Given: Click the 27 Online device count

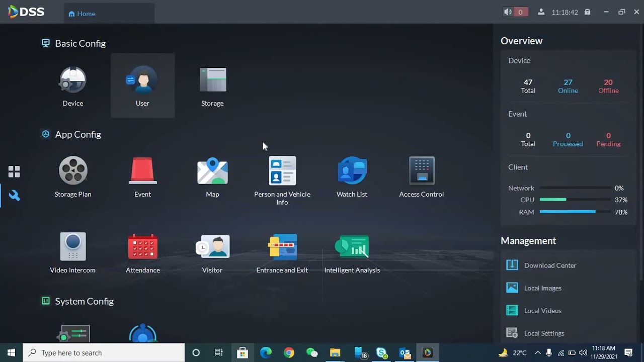Looking at the screenshot, I should [x=568, y=86].
